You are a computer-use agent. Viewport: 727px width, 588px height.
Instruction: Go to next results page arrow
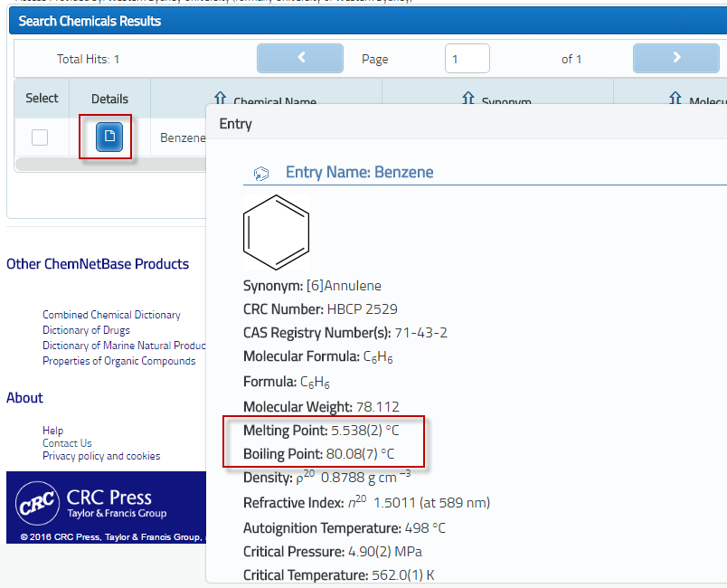pyautogui.click(x=676, y=59)
